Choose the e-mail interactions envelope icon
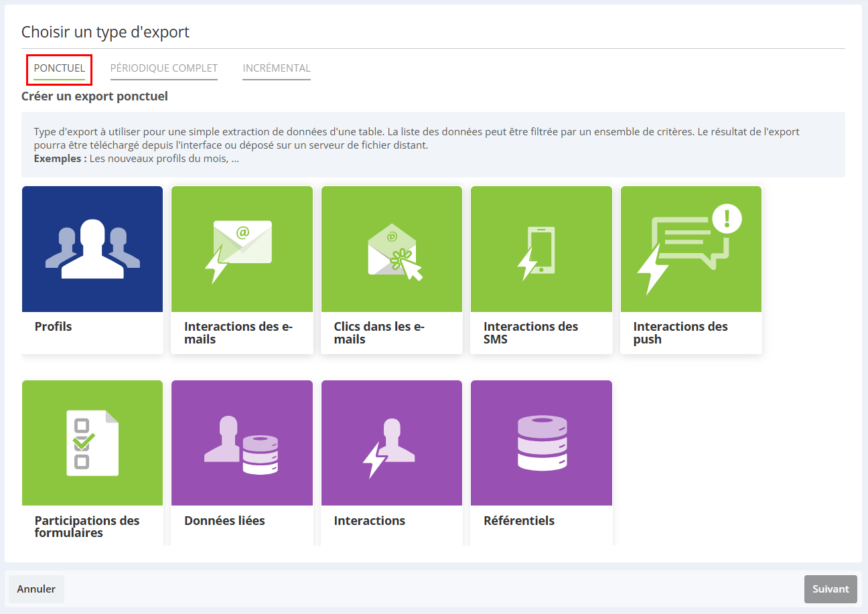Viewport: 868px width, 614px height. [x=238, y=252]
